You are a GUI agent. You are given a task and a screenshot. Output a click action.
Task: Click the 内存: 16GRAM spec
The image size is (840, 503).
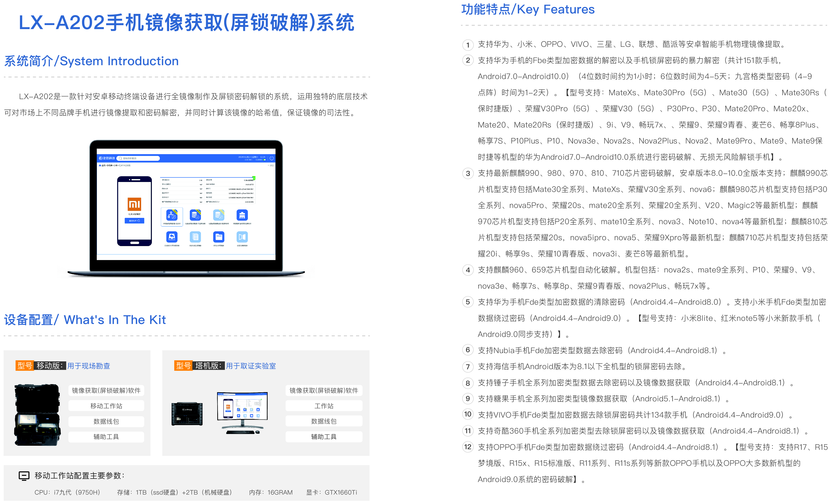coord(271,492)
